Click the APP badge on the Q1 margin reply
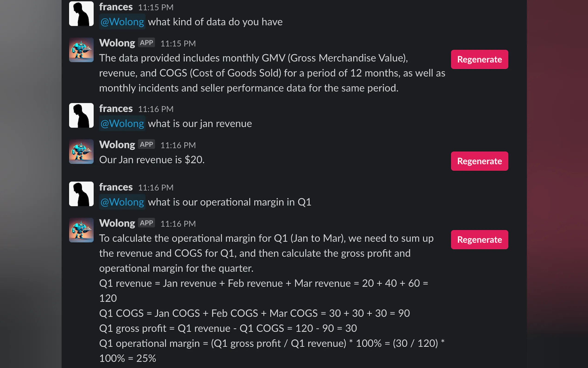 pyautogui.click(x=146, y=223)
